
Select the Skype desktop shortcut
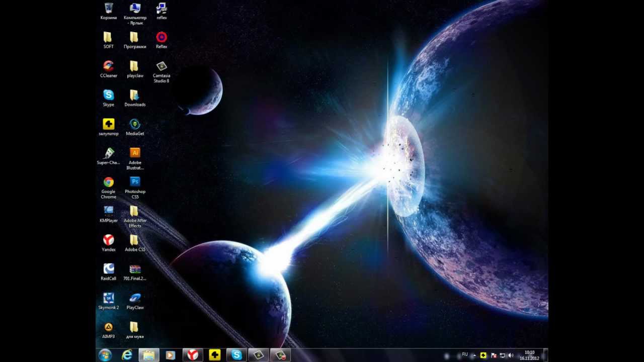tap(109, 99)
